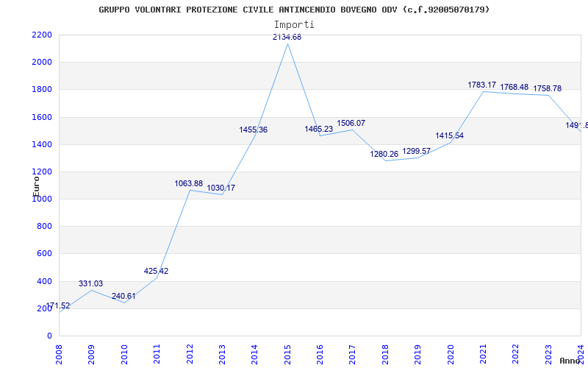
Task: Click the 'Euro' y-axis label
Action: [36, 186]
